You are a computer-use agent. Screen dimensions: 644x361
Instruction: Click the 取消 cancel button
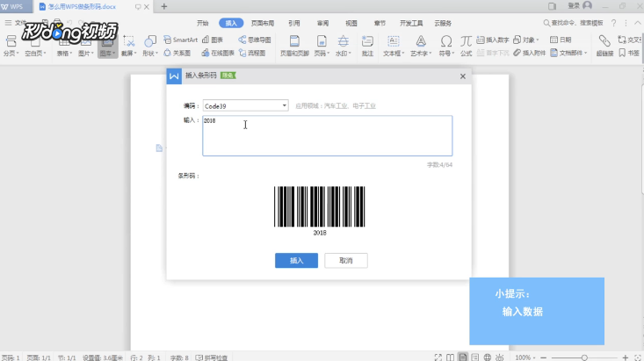(346, 260)
